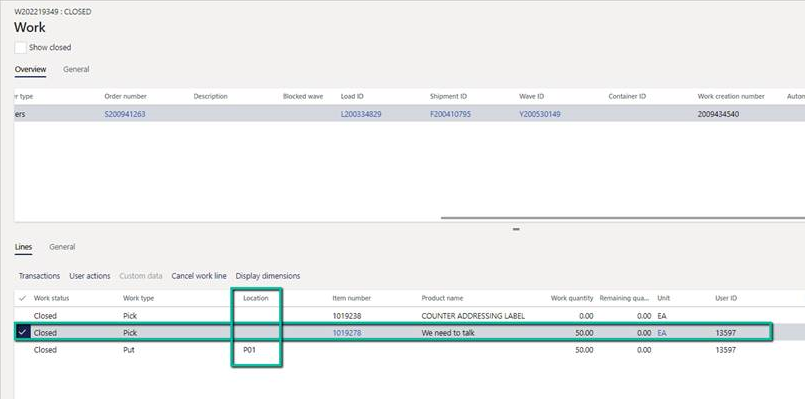Select work creation number 2009434540

pos(718,114)
